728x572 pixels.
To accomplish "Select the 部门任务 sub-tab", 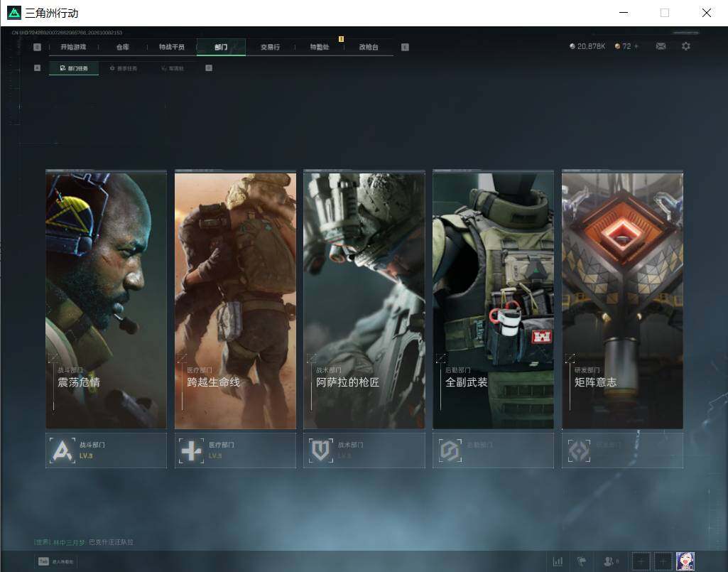I will pyautogui.click(x=74, y=68).
